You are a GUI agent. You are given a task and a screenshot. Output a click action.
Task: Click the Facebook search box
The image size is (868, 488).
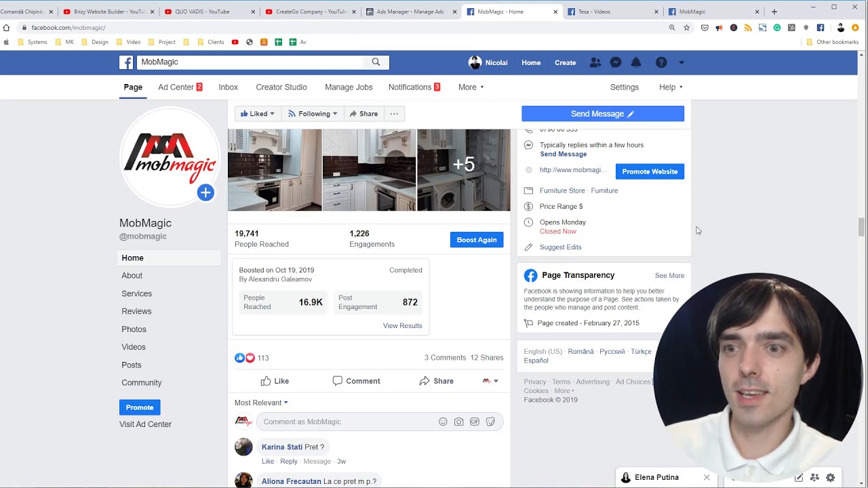click(251, 62)
